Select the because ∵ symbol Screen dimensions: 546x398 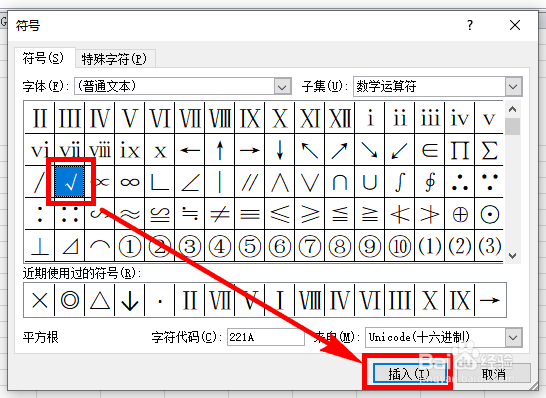(x=489, y=181)
